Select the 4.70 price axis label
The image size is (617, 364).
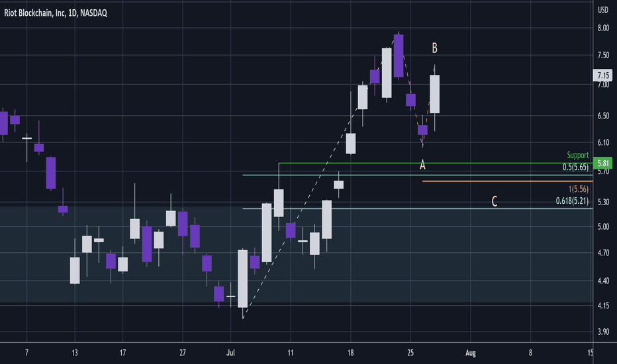coord(603,253)
